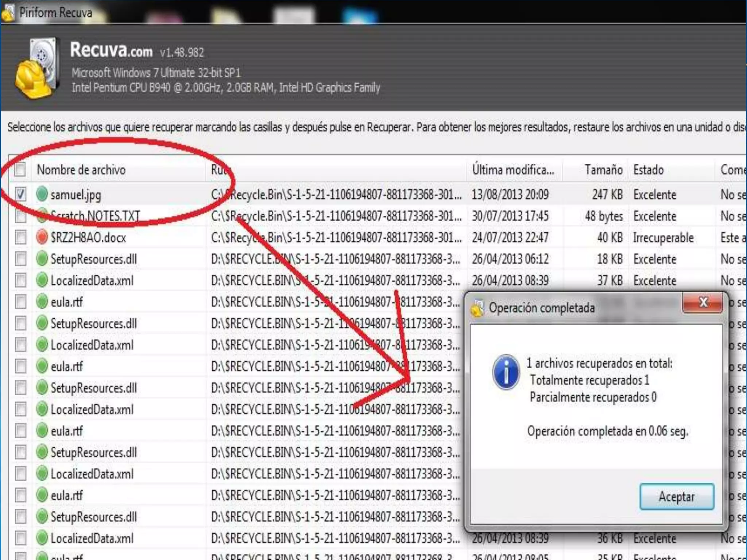This screenshot has width=747, height=560.
Task: Click the green dot beside the first SetupResources.dll
Action: pyautogui.click(x=42, y=259)
